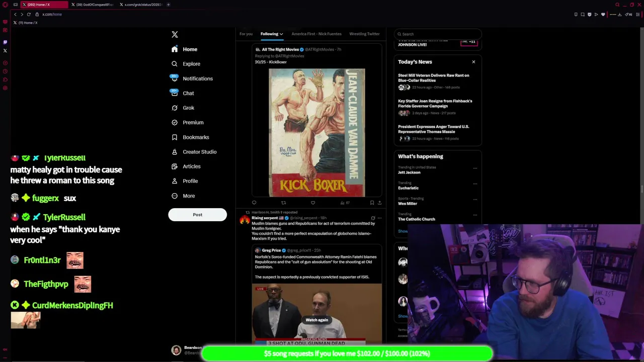The height and width of the screenshot is (362, 644).
Task: Open the Explore page
Action: tap(185, 64)
